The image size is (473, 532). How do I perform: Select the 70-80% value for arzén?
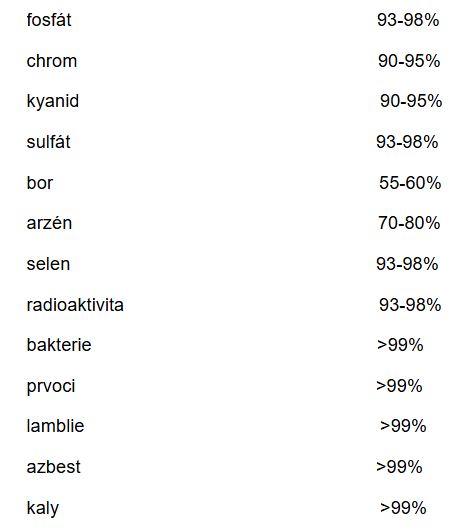pos(409,223)
